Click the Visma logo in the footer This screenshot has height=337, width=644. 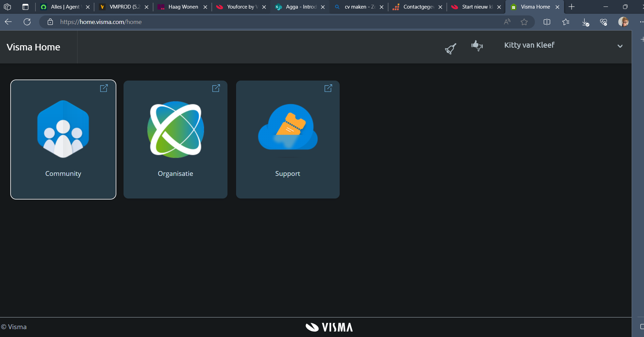click(x=329, y=327)
